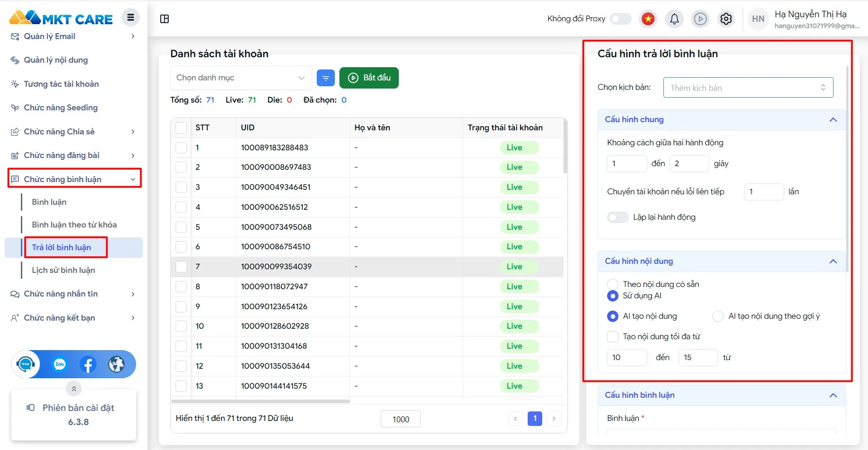Toggle the sidebar layout panel icon
This screenshot has width=868, height=450.
click(165, 19)
